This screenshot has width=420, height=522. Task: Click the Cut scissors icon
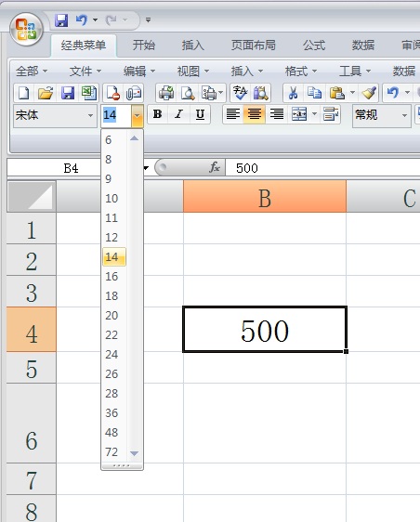(293, 93)
